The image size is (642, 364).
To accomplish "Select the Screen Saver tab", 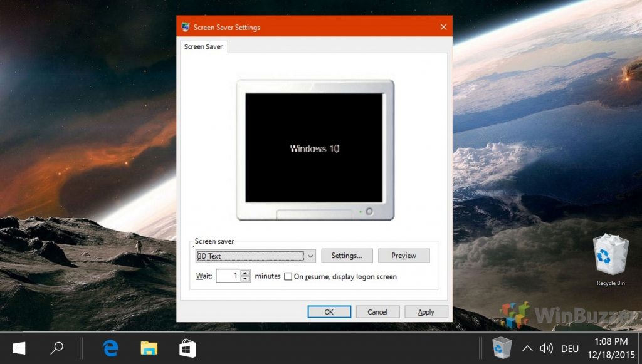I will 204,46.
